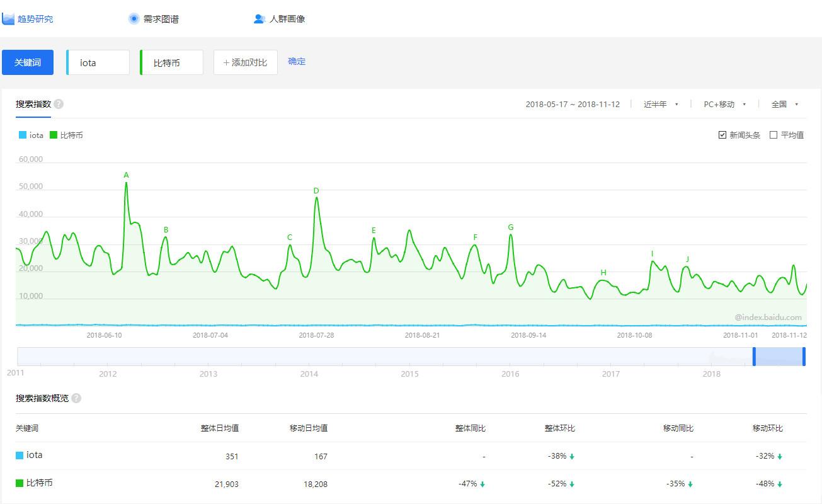822x504 pixels.
Task: Click the 整体环比 column header
Action: click(560, 428)
